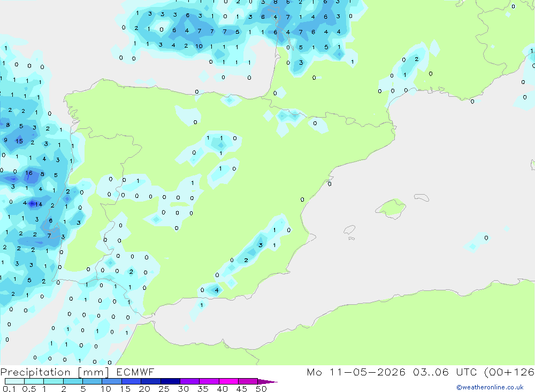
Task: Click the '0.1' legend scale label
Action: pyautogui.click(x=9, y=389)
